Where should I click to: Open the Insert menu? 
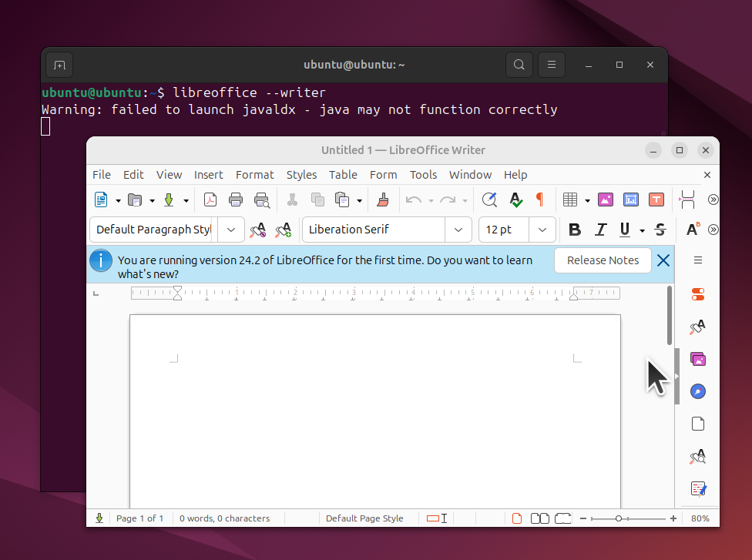209,175
